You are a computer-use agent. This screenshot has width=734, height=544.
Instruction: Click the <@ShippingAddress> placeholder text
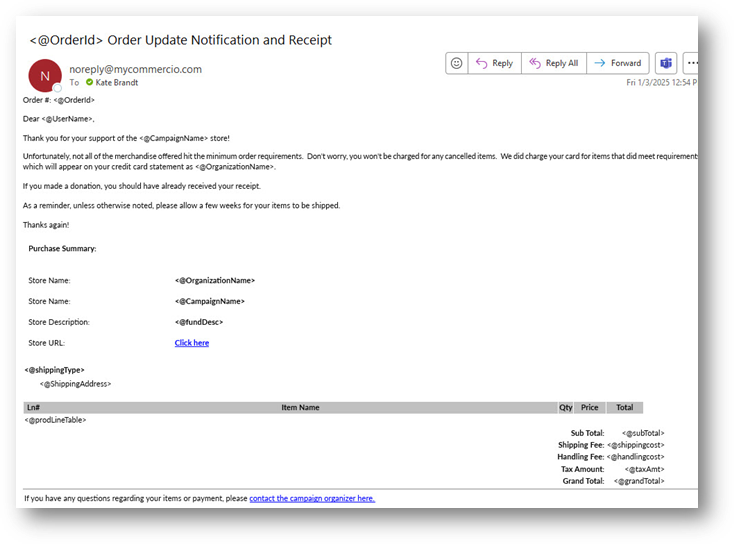click(x=75, y=384)
